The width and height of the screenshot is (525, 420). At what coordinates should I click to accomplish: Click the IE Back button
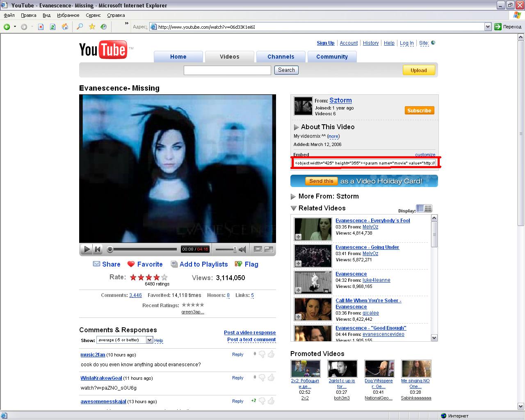7,27
